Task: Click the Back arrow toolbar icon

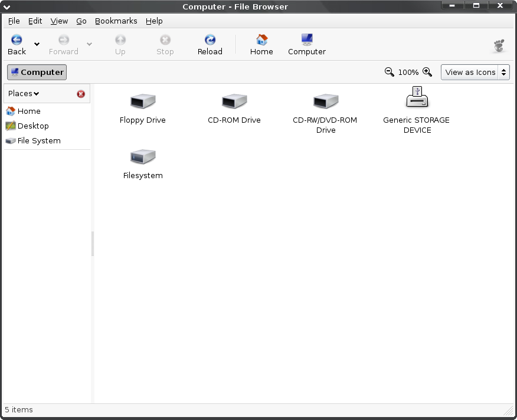Action: pyautogui.click(x=17, y=40)
